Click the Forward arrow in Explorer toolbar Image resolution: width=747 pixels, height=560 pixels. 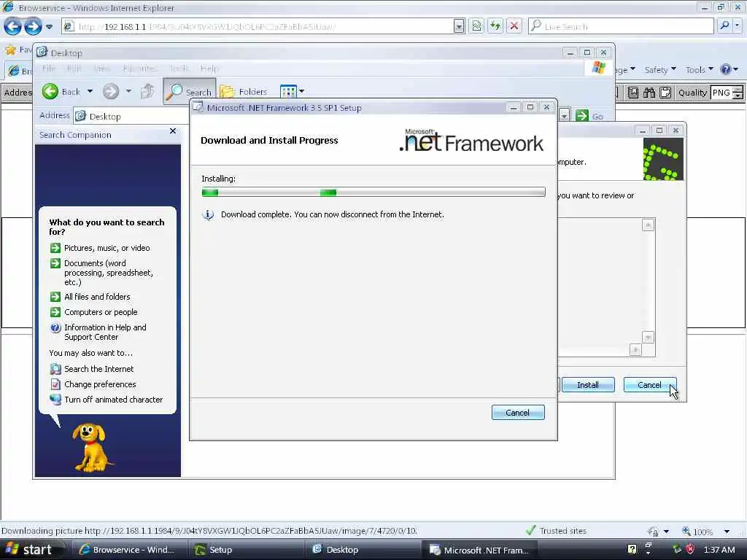pos(111,91)
